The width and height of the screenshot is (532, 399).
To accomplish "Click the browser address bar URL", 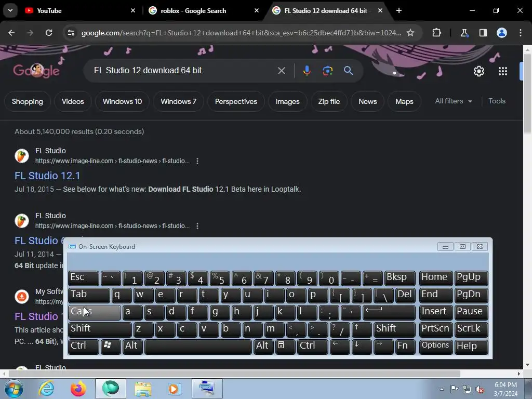I will click(x=241, y=33).
